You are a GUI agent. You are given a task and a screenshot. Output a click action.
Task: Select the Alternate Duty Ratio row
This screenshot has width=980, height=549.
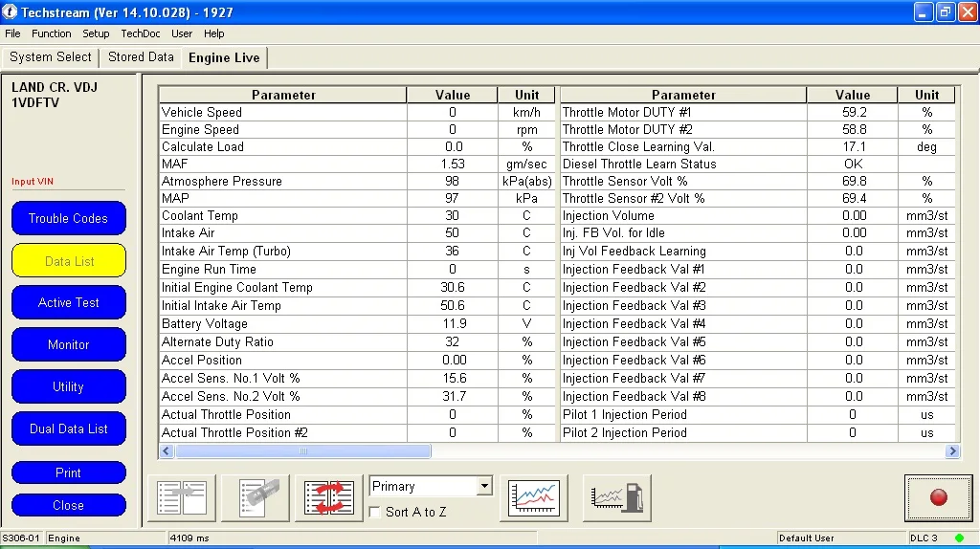point(357,341)
